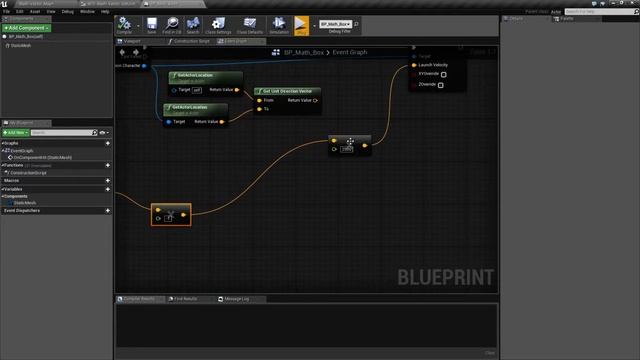640x360 pixels.
Task: Click Clear button in Compiler Results
Action: tap(490, 353)
